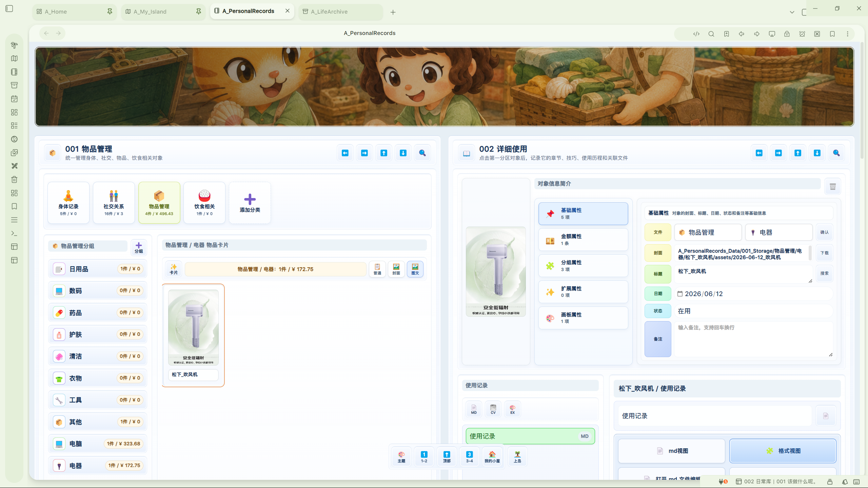Switch to the A_My_Island tab
868x488 pixels.
click(x=163, y=12)
